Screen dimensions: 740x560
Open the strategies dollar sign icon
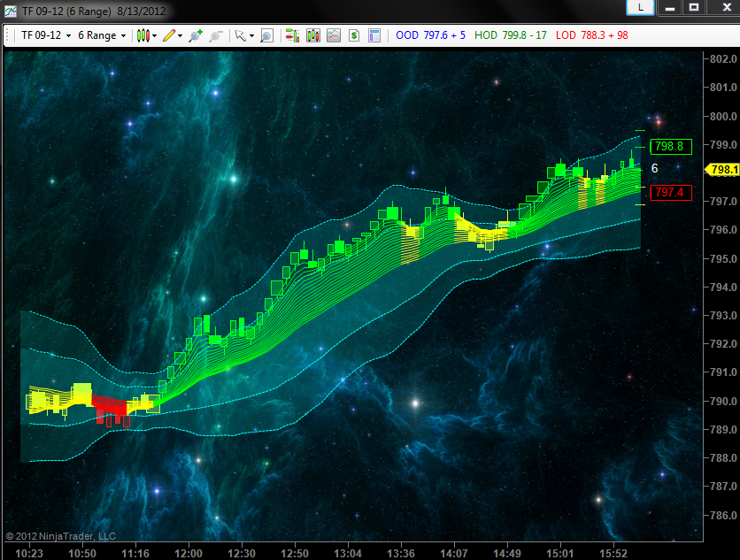[x=354, y=35]
